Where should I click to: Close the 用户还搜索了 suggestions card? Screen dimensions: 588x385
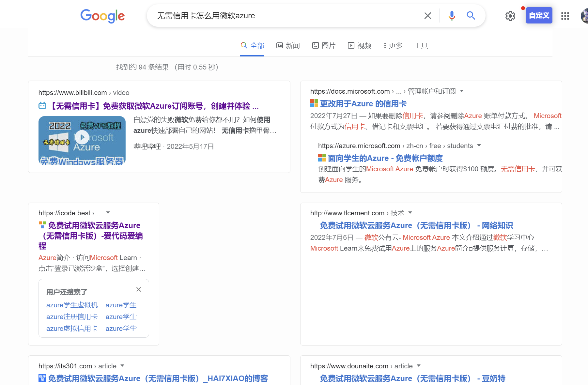(x=139, y=289)
